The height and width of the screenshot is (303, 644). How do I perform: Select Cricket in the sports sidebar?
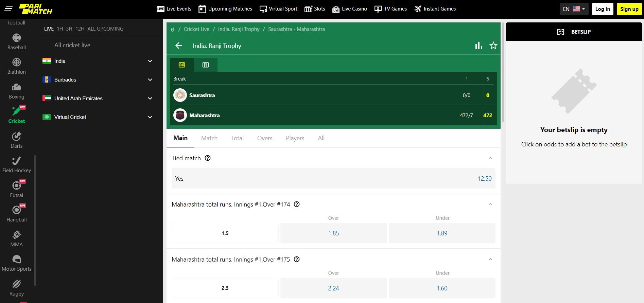[17, 115]
